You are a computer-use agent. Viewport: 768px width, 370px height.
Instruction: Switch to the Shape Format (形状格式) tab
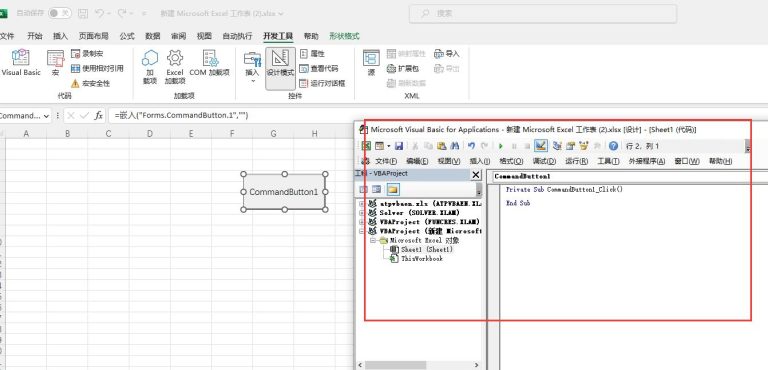(344, 36)
